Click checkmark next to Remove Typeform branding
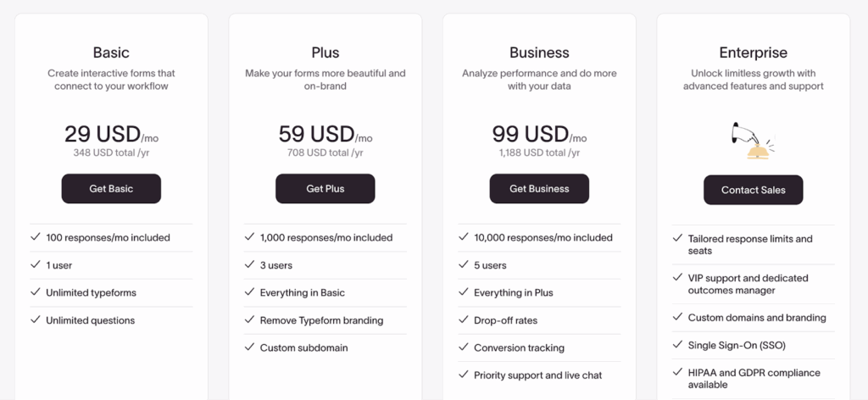Image resolution: width=868 pixels, height=400 pixels. pos(249,319)
